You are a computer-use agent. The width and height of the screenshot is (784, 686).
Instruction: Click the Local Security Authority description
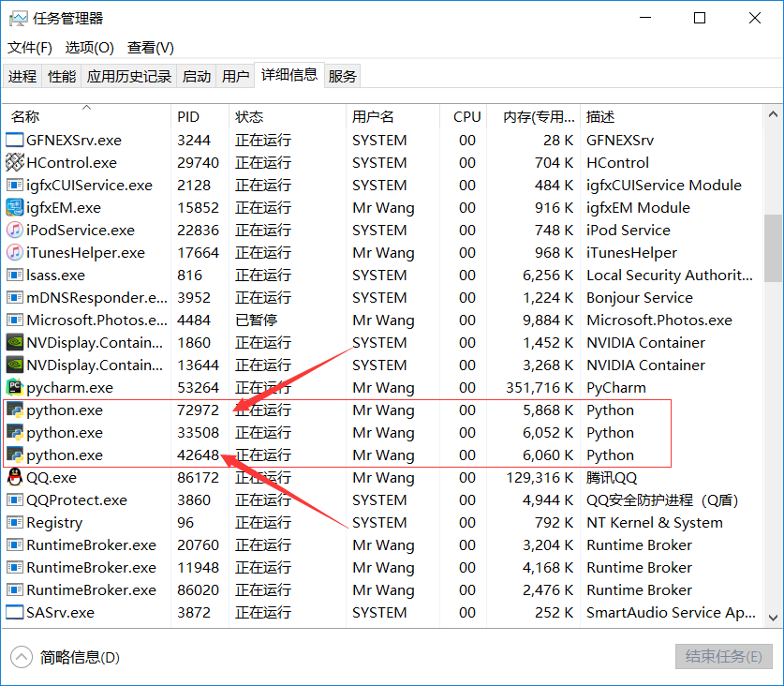[x=670, y=276]
